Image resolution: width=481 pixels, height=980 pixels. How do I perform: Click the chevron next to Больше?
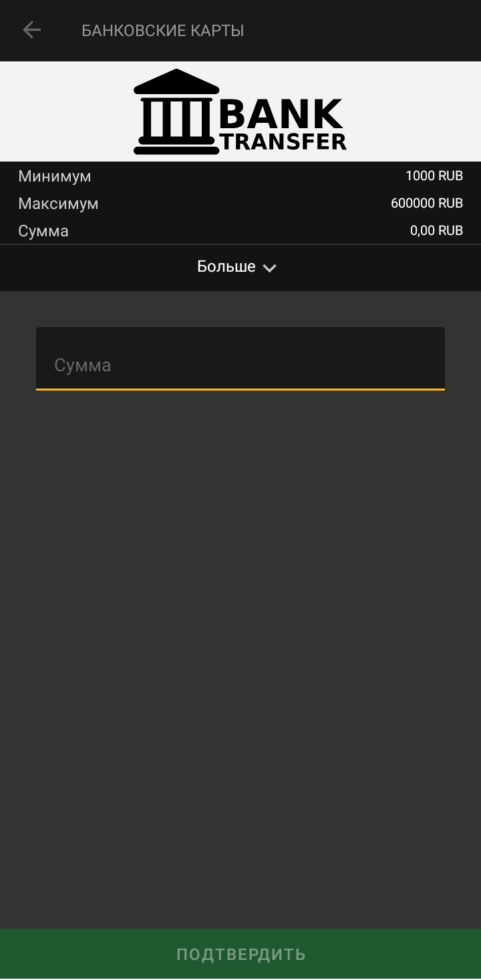(269, 268)
